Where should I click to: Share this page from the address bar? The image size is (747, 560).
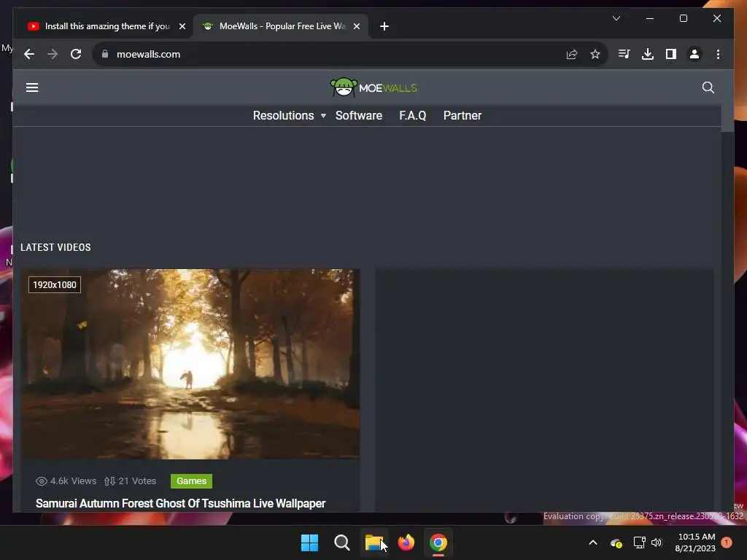tap(572, 54)
